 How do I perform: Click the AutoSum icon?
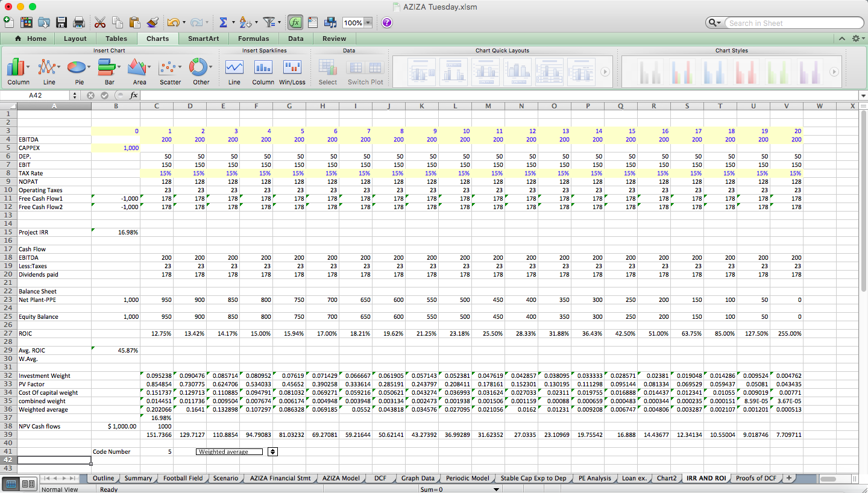pos(224,22)
